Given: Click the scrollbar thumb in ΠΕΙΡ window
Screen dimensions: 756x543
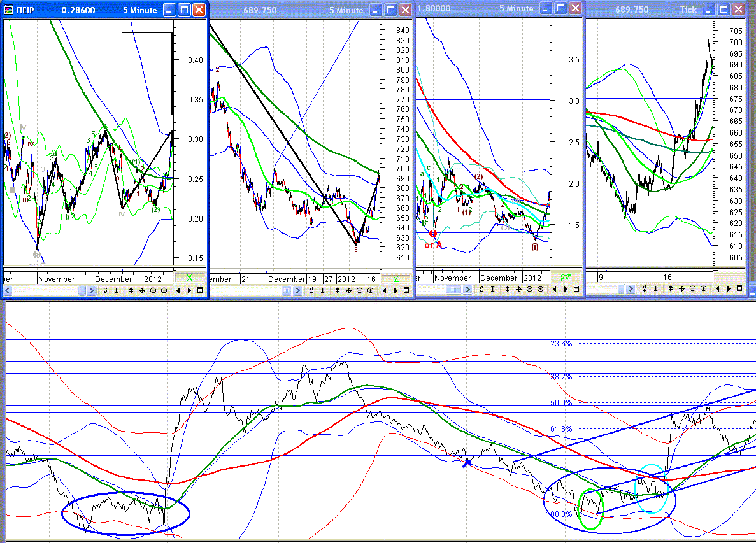Looking at the screenshot, I should 82,290.
